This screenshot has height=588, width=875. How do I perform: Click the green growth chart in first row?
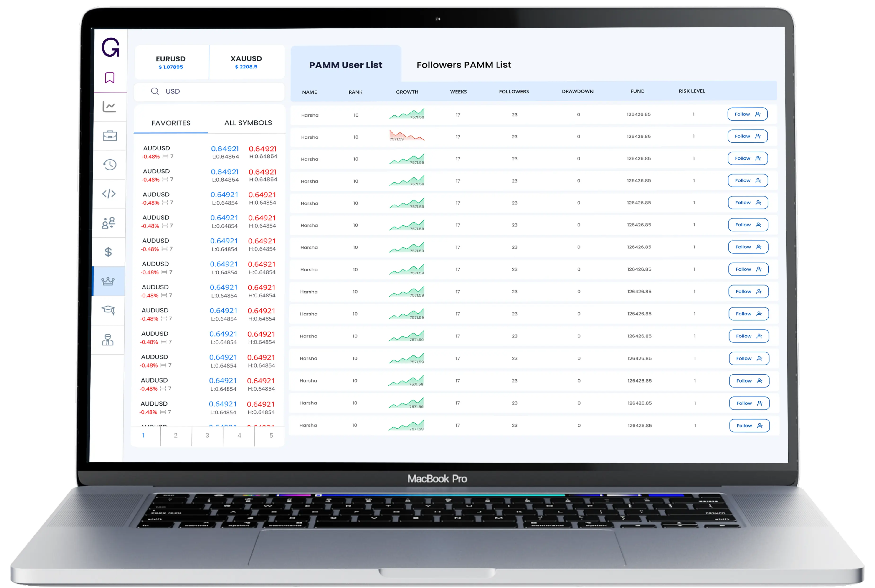pyautogui.click(x=407, y=114)
